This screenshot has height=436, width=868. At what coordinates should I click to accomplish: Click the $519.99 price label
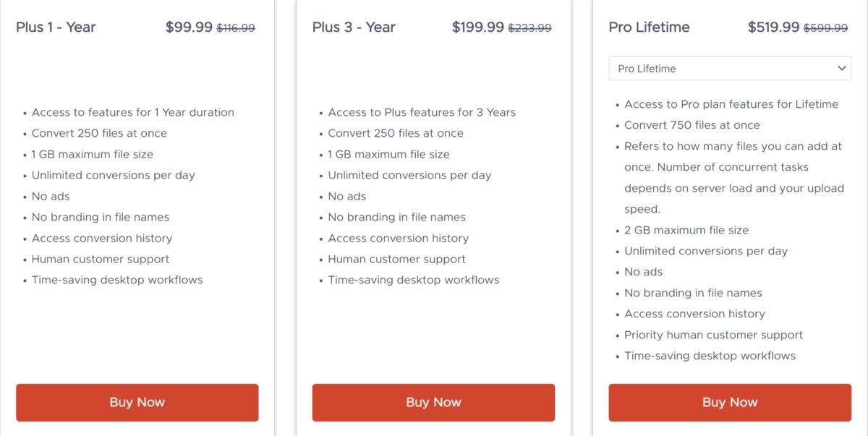coord(773,27)
